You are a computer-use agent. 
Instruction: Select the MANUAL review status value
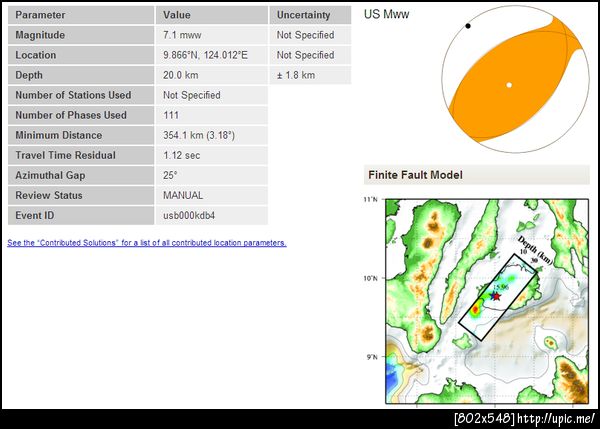183,195
